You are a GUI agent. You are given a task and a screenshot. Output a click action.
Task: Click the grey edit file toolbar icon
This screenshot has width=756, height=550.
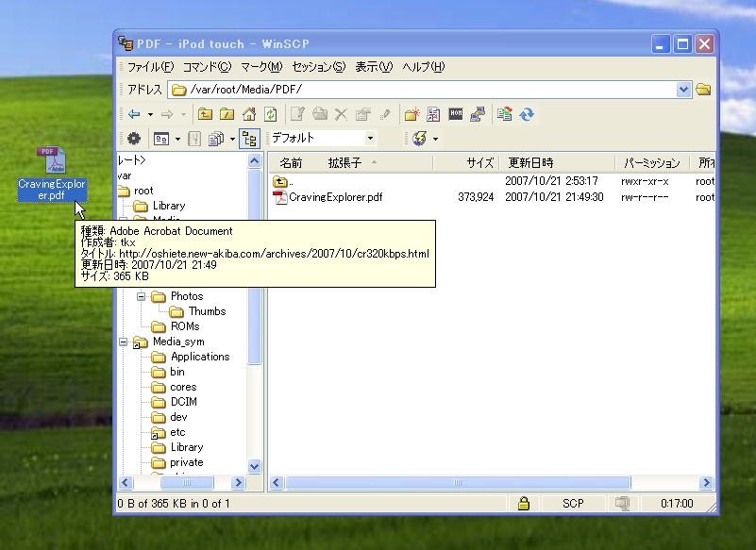coord(297,114)
